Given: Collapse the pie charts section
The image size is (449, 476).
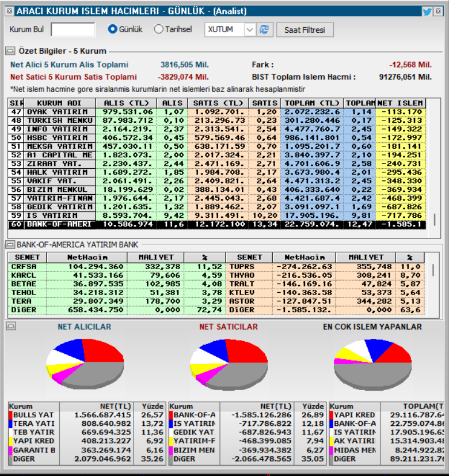Looking at the screenshot, I should tap(11, 326).
